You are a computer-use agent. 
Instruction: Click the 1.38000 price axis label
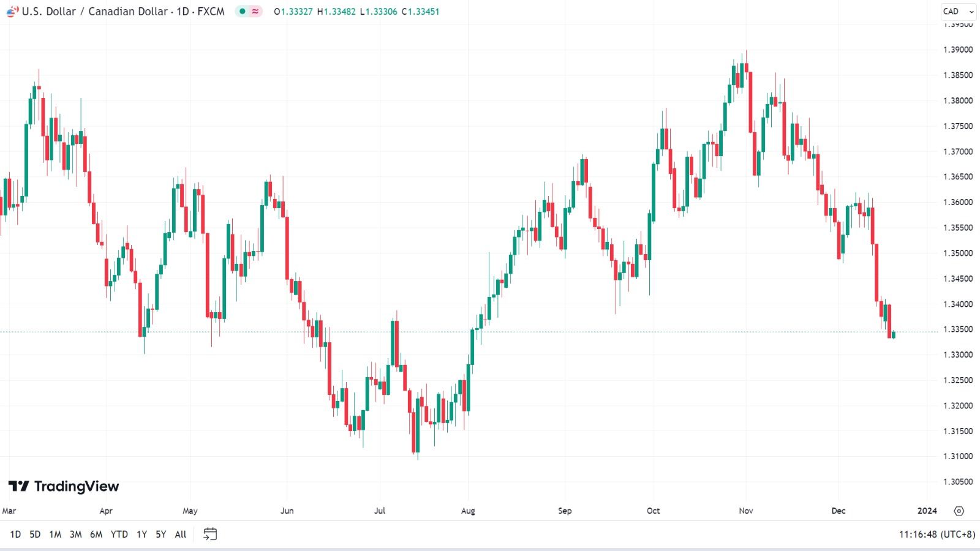click(x=958, y=100)
